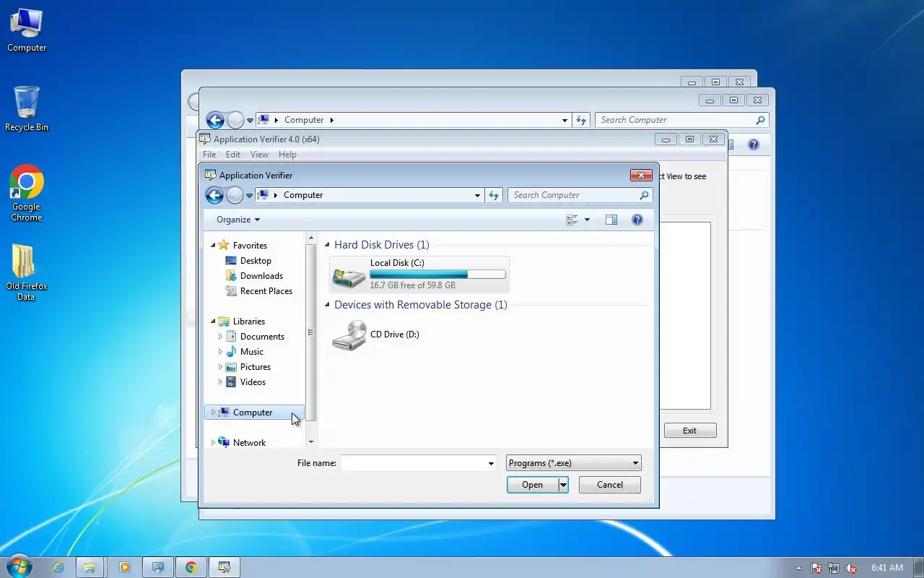Viewport: 924px width, 578px height.
Task: Open the View menu in Application Verifier
Action: [x=259, y=155]
